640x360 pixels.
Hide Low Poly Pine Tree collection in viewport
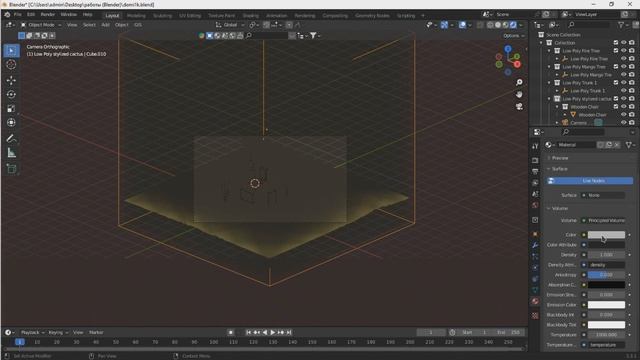coord(624,51)
